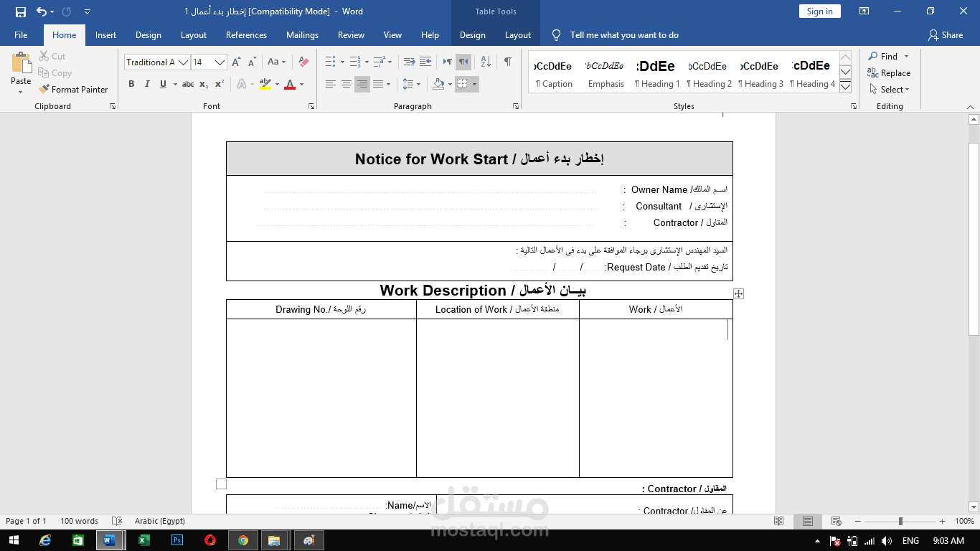The width and height of the screenshot is (980, 551).
Task: Toggle superscript formatting
Action: (220, 84)
